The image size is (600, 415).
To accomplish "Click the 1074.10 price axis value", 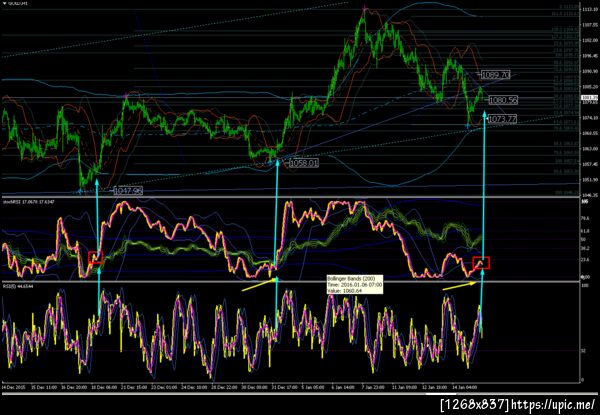I will click(590, 118).
